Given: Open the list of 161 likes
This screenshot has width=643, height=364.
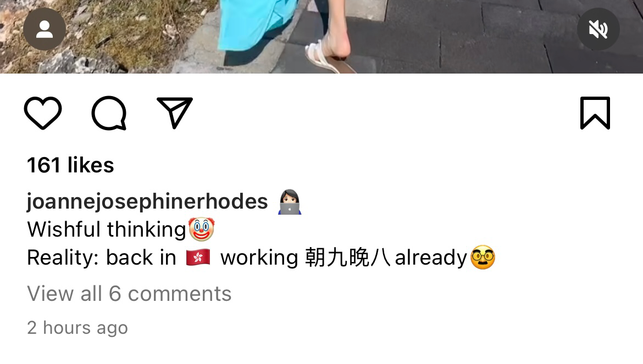Looking at the screenshot, I should click(x=70, y=165).
